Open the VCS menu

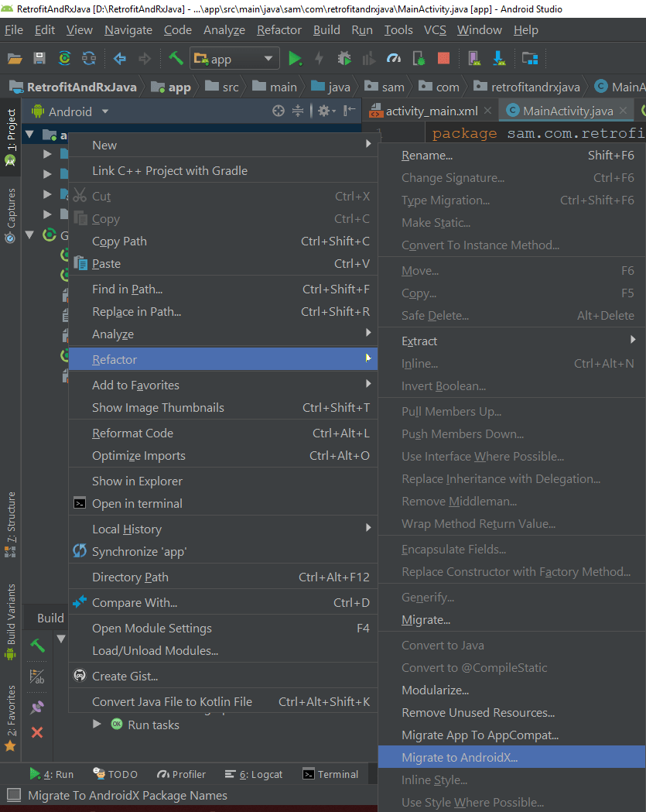435,30
